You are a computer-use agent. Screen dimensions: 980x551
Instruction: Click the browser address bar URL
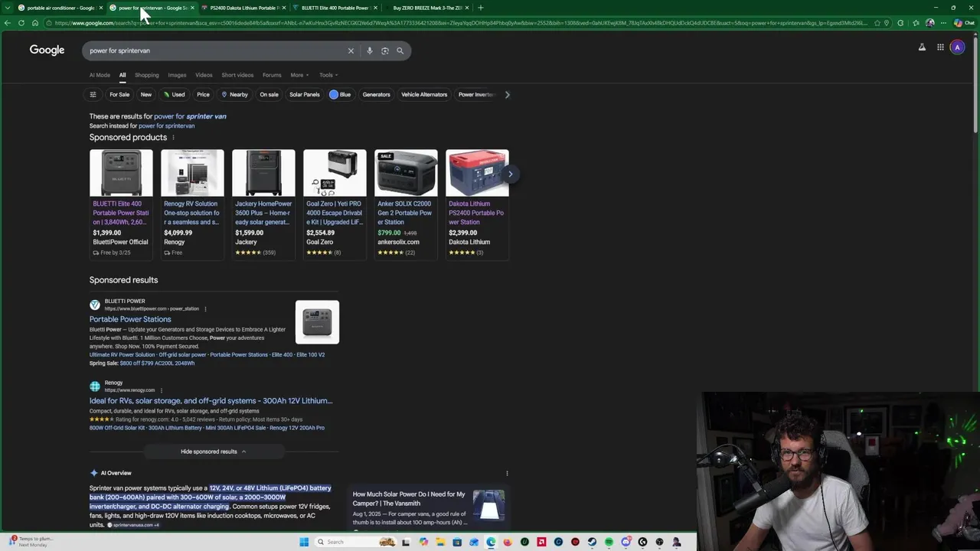[x=459, y=23]
